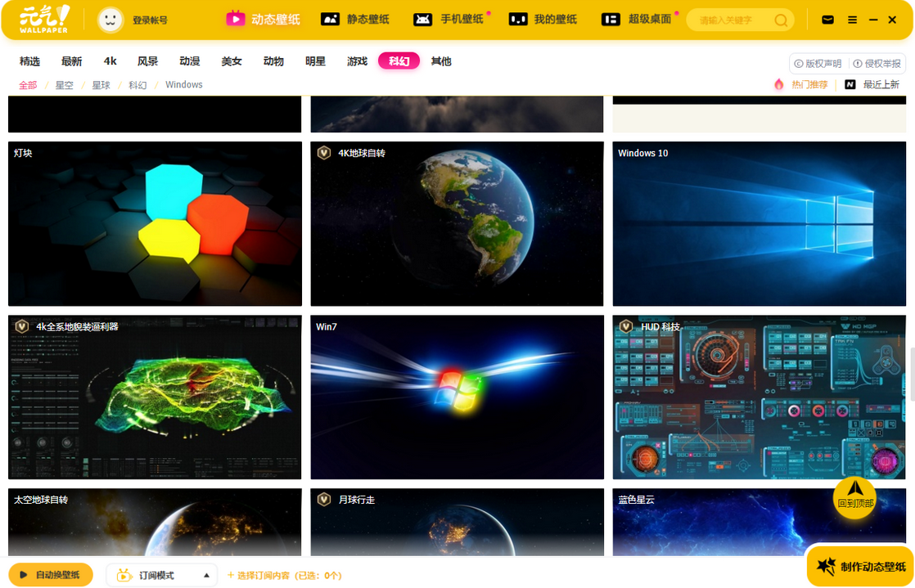Click the VIP badge on 4K地球自转
This screenshot has height=588, width=915.
(324, 153)
